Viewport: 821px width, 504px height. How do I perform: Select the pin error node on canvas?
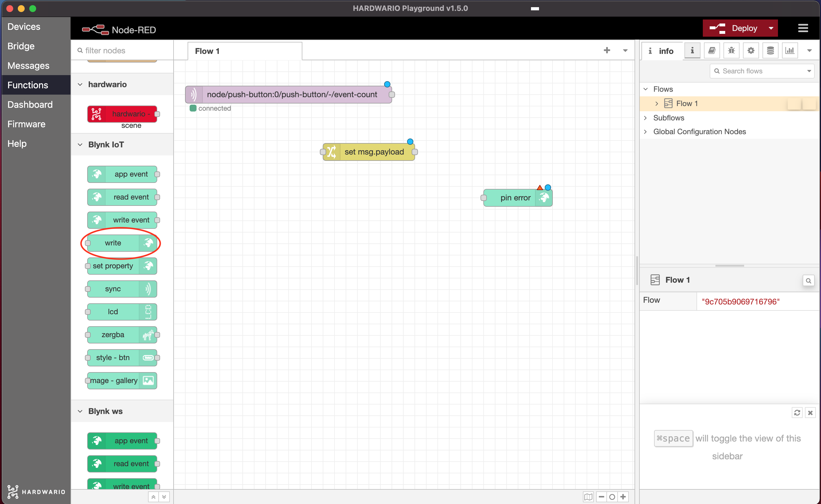pyautogui.click(x=517, y=198)
